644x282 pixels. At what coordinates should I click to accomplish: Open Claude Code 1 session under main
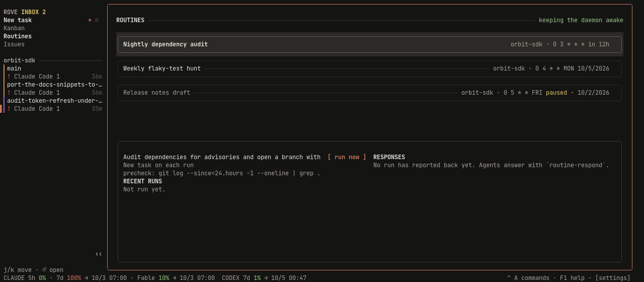[x=54, y=77]
